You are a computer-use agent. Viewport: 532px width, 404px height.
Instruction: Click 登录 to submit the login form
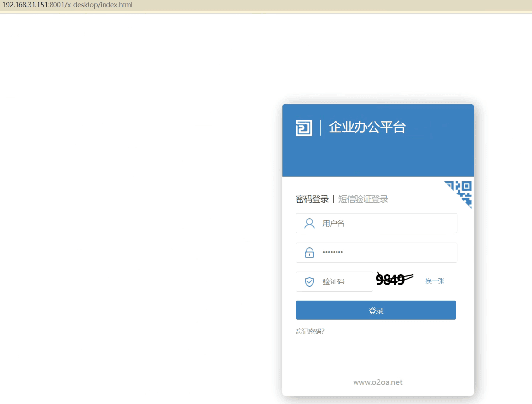tap(375, 310)
